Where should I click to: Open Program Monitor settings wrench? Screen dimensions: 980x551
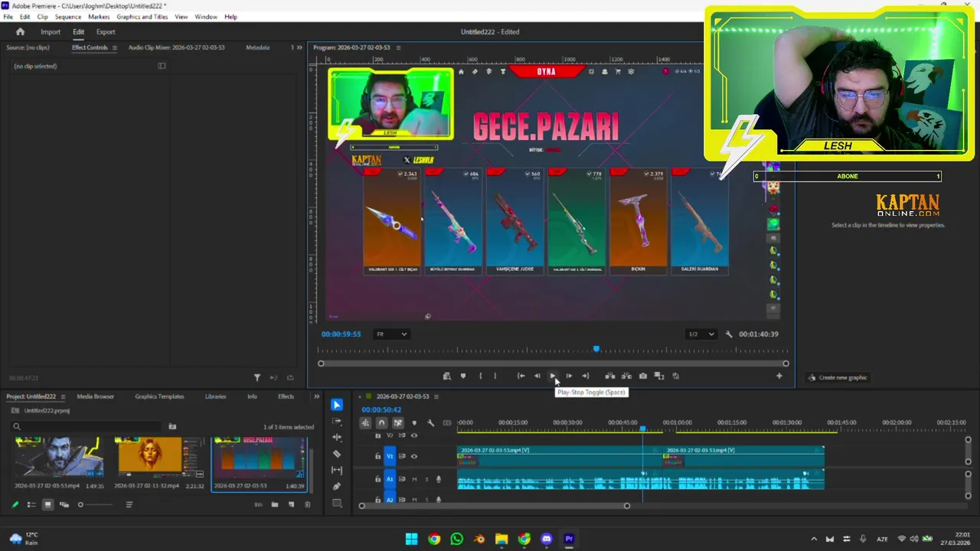[729, 334]
